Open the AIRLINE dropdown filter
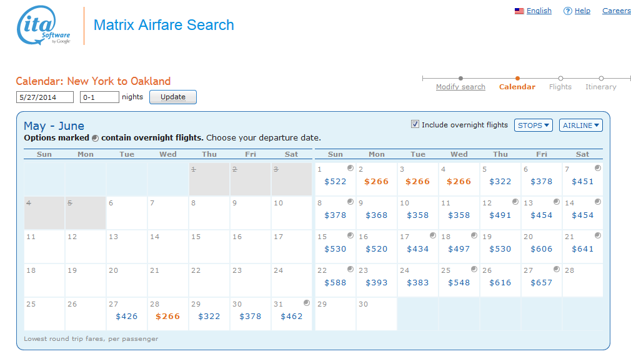The width and height of the screenshot is (631, 364). pyautogui.click(x=580, y=125)
